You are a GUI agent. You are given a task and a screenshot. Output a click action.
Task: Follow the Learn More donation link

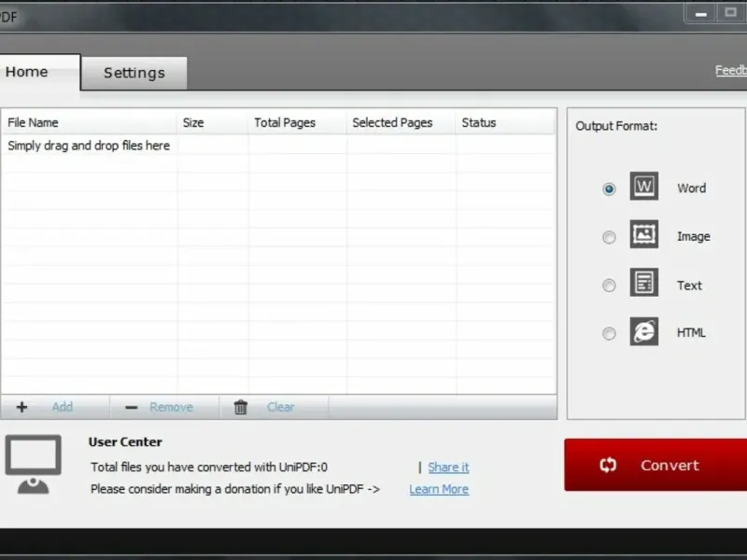[439, 489]
